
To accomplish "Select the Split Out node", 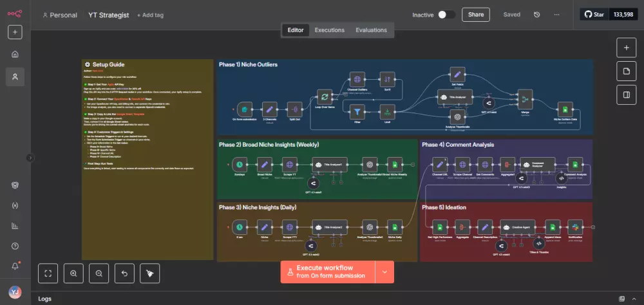I will pos(294,109).
